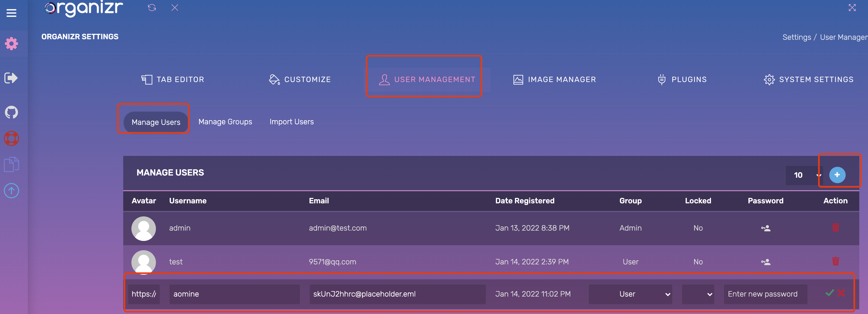
Task: Click the lifebuoy support icon
Action: tap(11, 138)
